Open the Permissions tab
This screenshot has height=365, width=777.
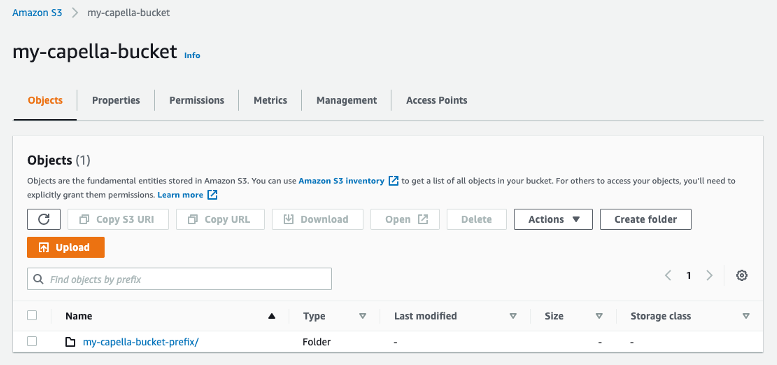(x=197, y=101)
